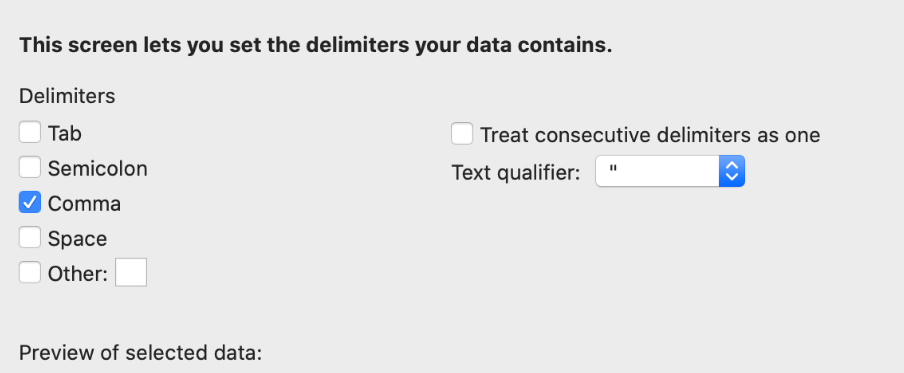Tick the Semicolon delimiter checkbox
Viewport: 904px width, 373px height.
(x=30, y=167)
